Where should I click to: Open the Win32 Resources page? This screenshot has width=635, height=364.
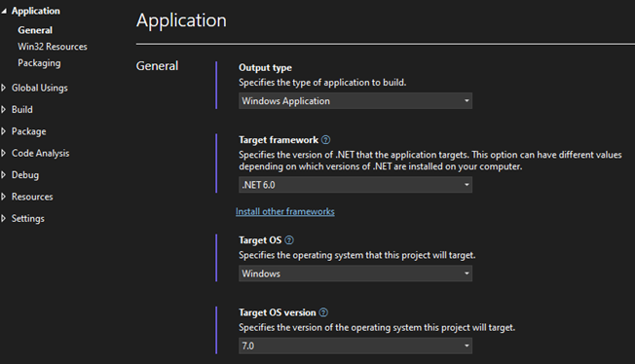[53, 47]
